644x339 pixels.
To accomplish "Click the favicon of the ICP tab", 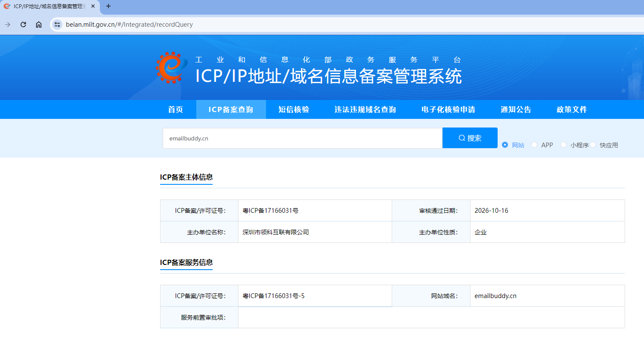I will 7,6.
